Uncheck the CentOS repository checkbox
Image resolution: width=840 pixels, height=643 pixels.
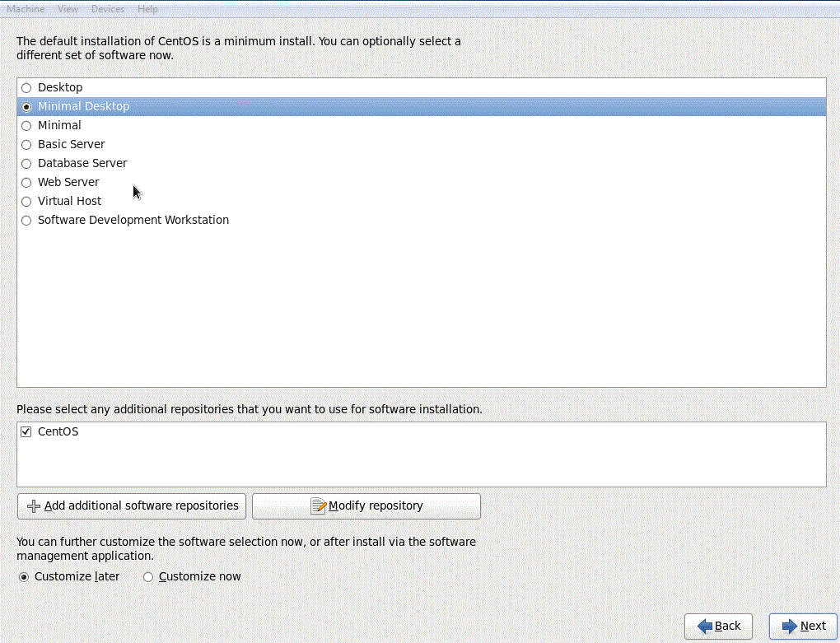point(26,431)
